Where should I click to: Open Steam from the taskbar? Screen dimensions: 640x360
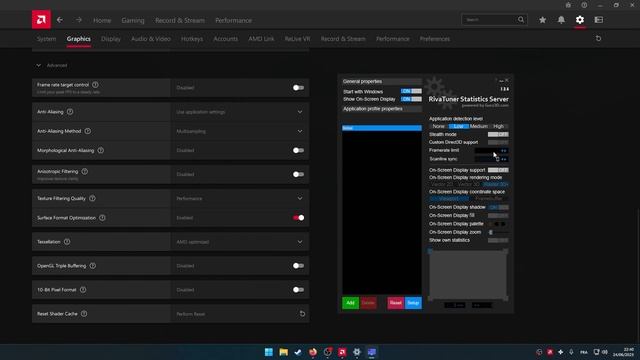pyautogui.click(x=298, y=352)
